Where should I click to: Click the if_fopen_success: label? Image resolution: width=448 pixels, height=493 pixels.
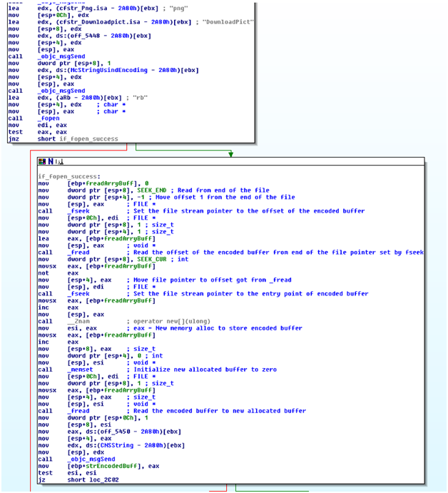click(x=69, y=177)
